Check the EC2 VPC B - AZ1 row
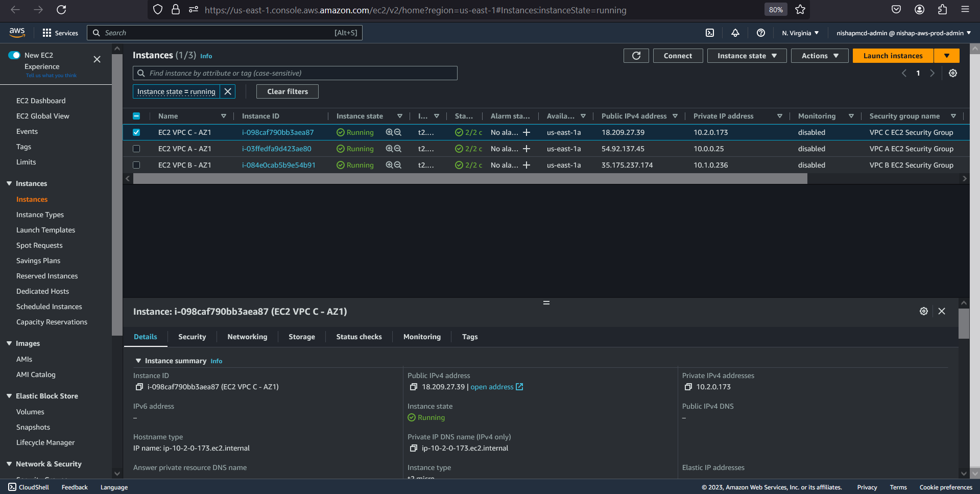Viewport: 980px width, 494px height. 136,165
